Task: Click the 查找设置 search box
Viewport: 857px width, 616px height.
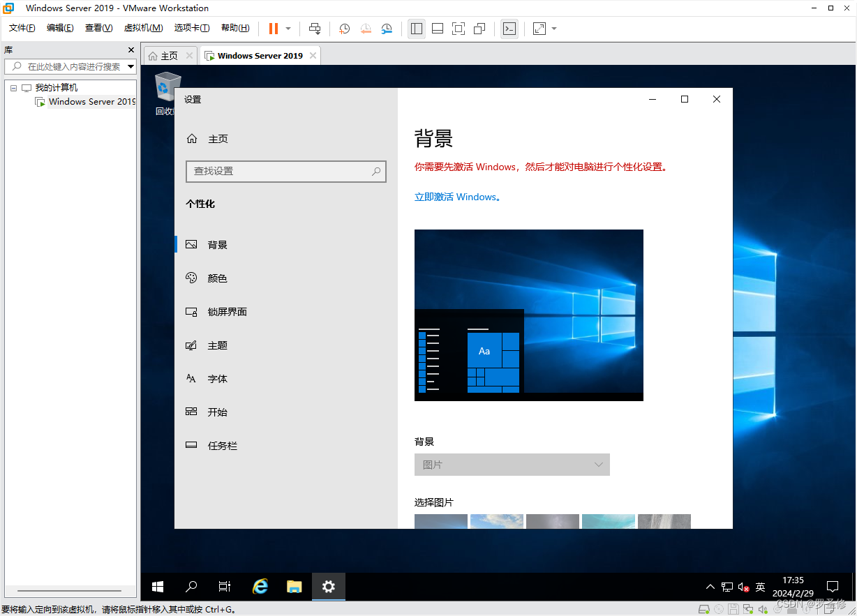Action: tap(286, 171)
